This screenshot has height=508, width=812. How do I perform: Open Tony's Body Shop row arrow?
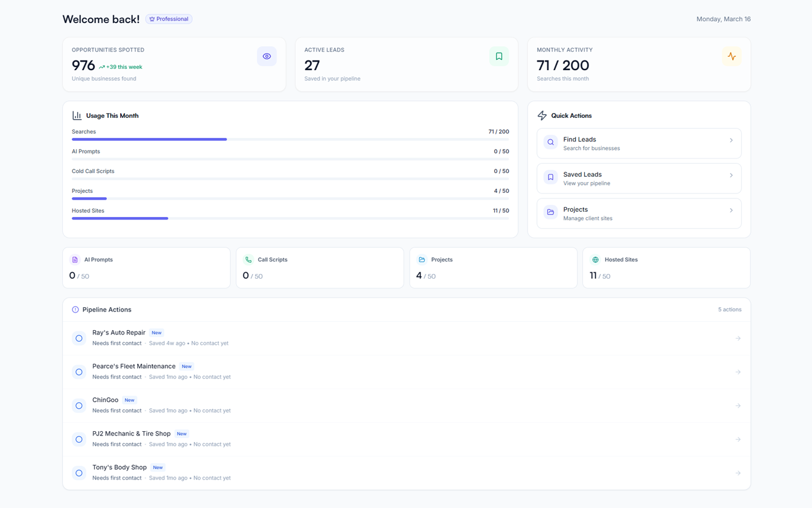[x=738, y=473]
